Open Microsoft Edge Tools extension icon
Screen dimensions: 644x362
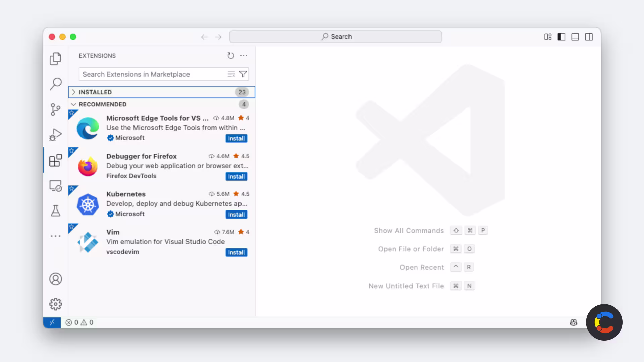tap(88, 128)
